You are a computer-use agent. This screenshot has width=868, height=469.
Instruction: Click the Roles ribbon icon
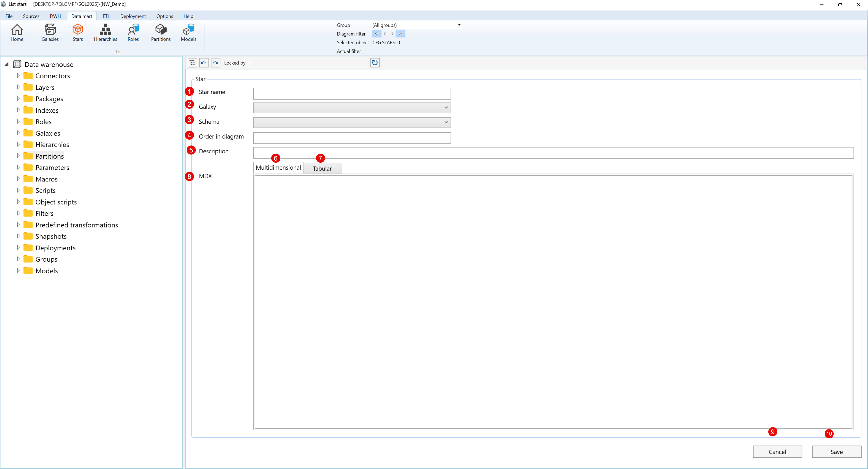[x=133, y=33]
